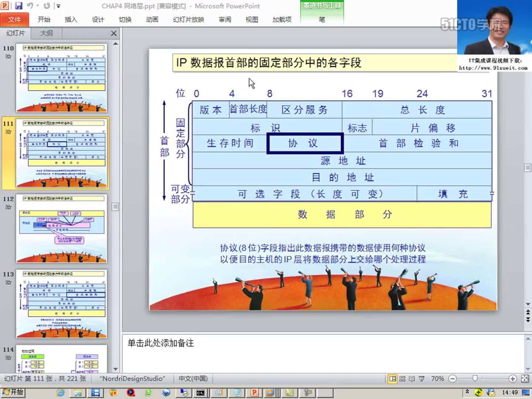Image resolution: width=532 pixels, height=399 pixels.
Task: Click the zoom in plus button
Action: [512, 379]
